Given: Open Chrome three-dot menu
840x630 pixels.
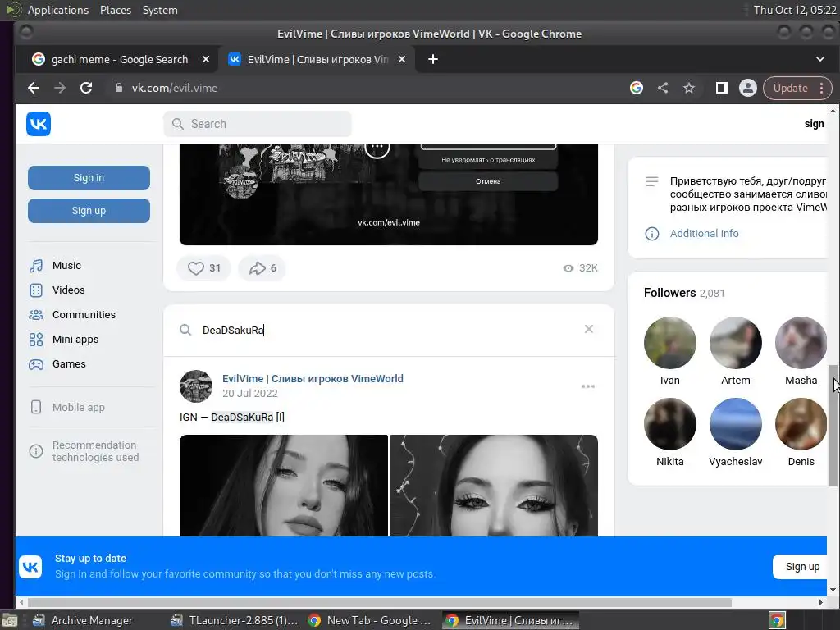Looking at the screenshot, I should [x=821, y=89].
